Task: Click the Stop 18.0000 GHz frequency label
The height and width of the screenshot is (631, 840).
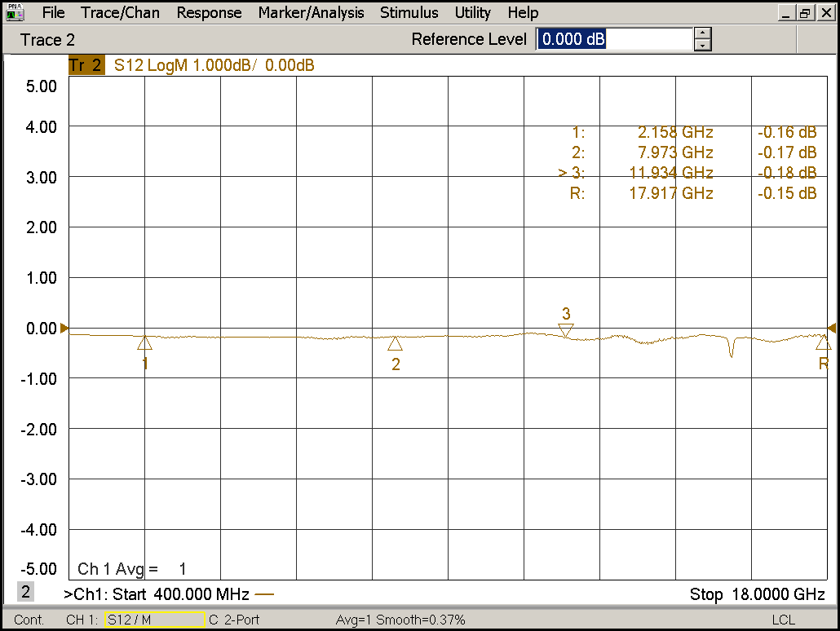Action: pyautogui.click(x=751, y=594)
